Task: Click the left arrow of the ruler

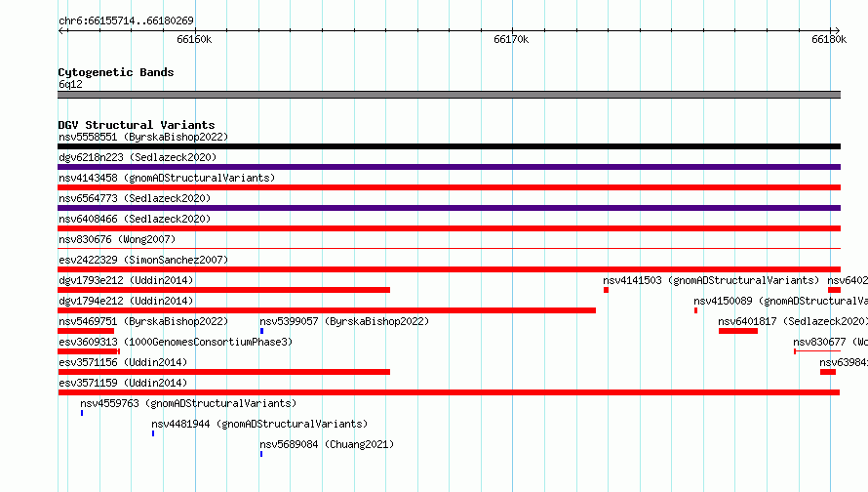Action: click(x=62, y=30)
